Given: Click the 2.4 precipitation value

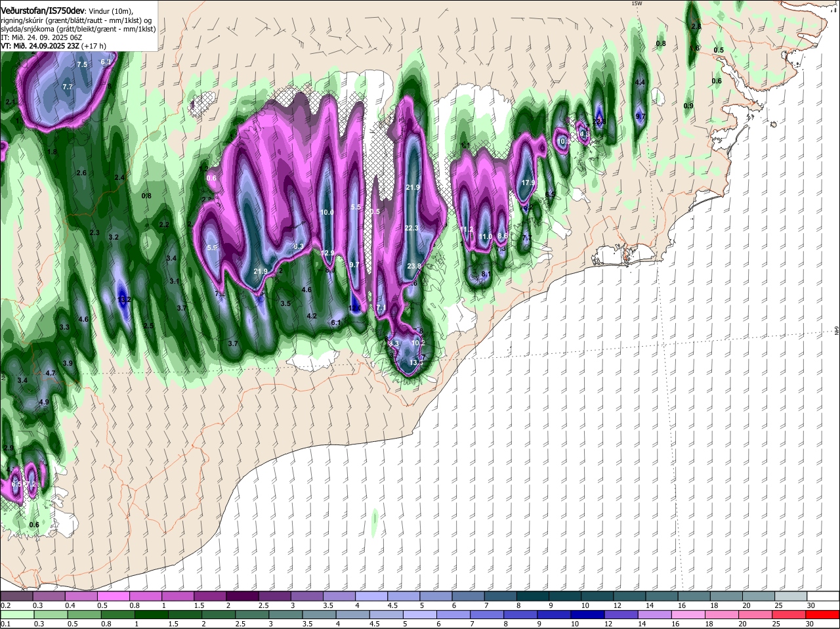Looking at the screenshot, I should (x=119, y=177).
